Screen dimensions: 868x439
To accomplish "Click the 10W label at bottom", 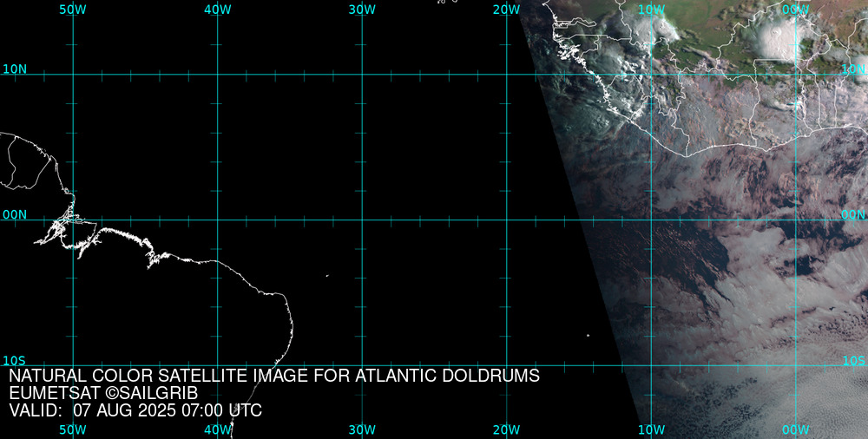I will click(x=652, y=430).
